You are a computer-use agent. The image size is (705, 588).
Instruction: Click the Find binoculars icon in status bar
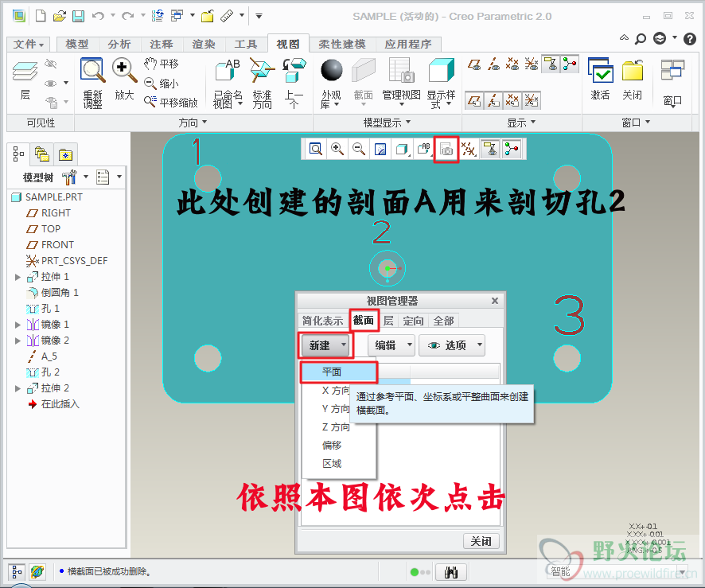click(451, 572)
